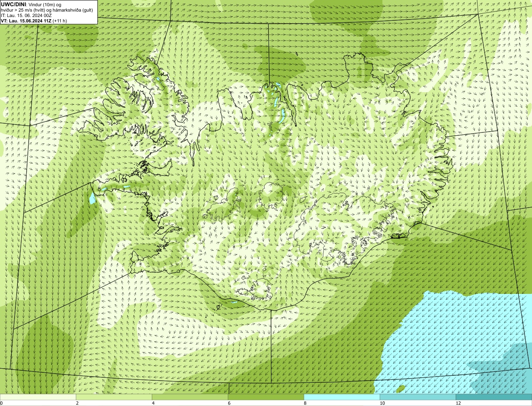
Task: Click the turquoise 10–12 m/s legend swatch
Action: click(418, 397)
